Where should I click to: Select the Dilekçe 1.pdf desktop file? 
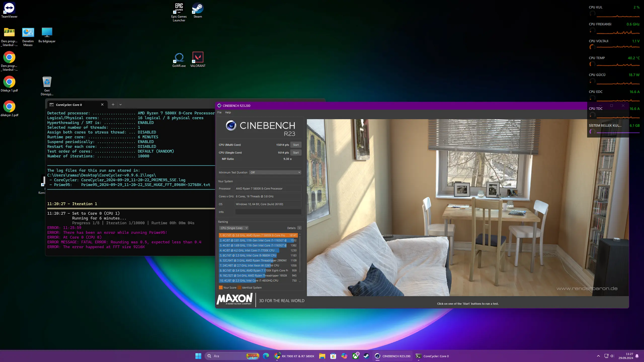point(9,84)
